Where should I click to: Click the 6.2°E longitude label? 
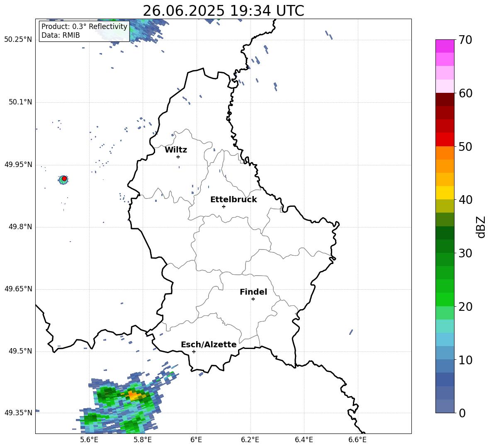[250, 440]
